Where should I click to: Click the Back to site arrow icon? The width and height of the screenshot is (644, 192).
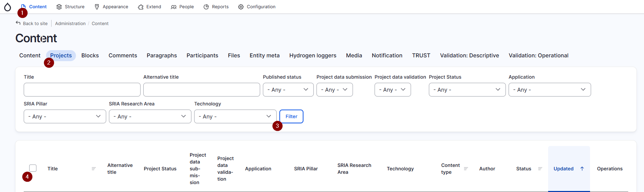click(x=18, y=23)
